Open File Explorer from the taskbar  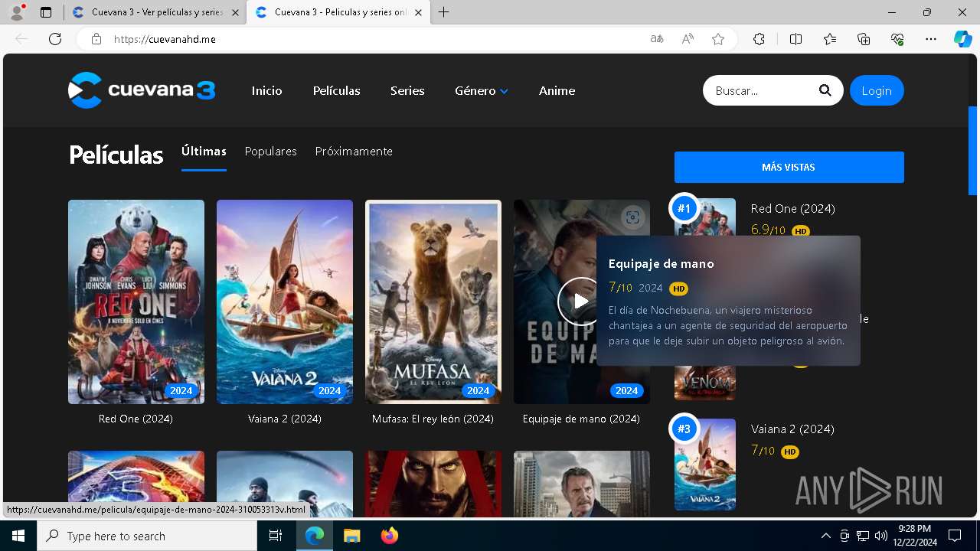[x=351, y=536]
